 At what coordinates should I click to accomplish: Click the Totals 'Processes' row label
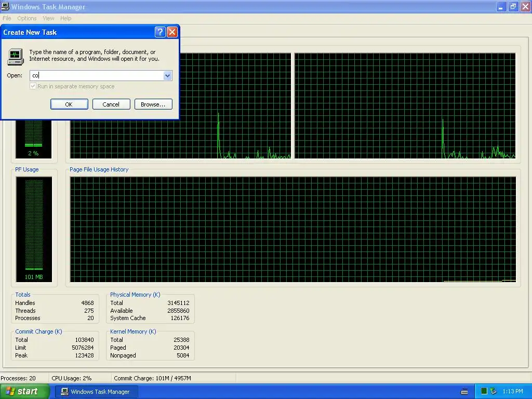[28, 318]
